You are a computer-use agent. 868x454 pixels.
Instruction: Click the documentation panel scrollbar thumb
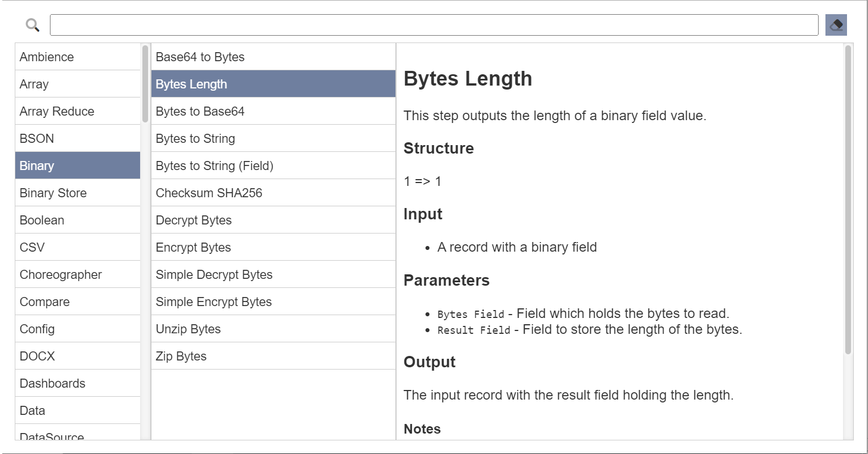pos(848,200)
